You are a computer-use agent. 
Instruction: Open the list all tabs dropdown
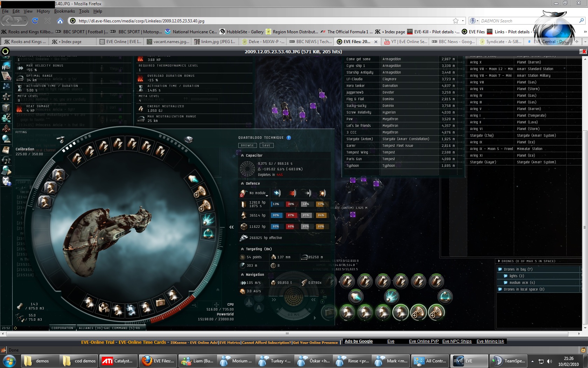pyautogui.click(x=584, y=41)
